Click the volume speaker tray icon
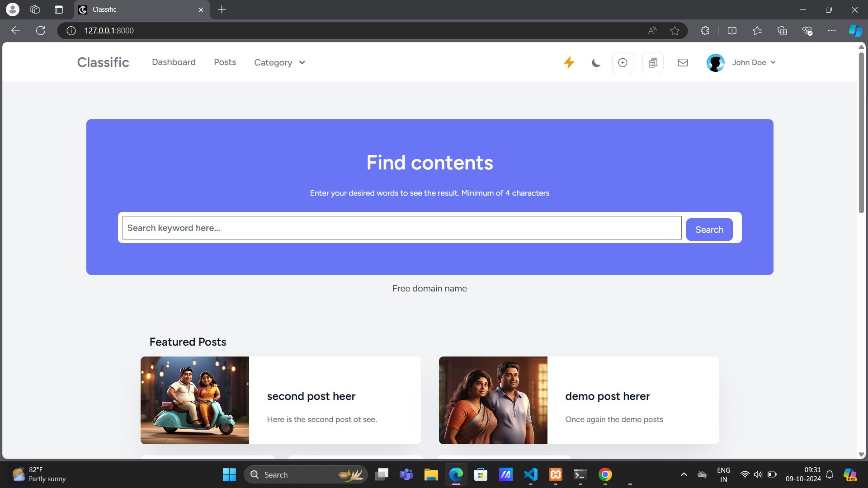The width and height of the screenshot is (868, 488). tap(758, 474)
